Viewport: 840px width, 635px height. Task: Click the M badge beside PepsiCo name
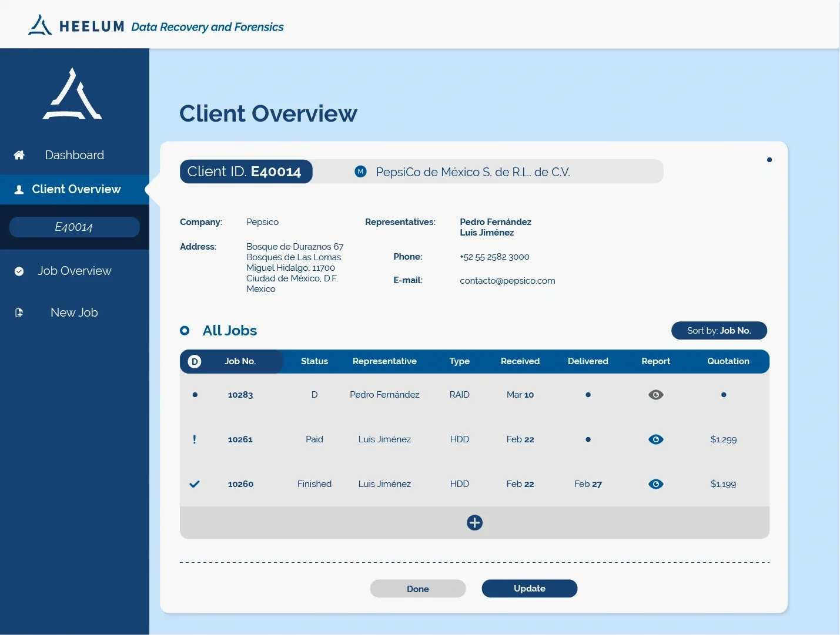tap(361, 172)
